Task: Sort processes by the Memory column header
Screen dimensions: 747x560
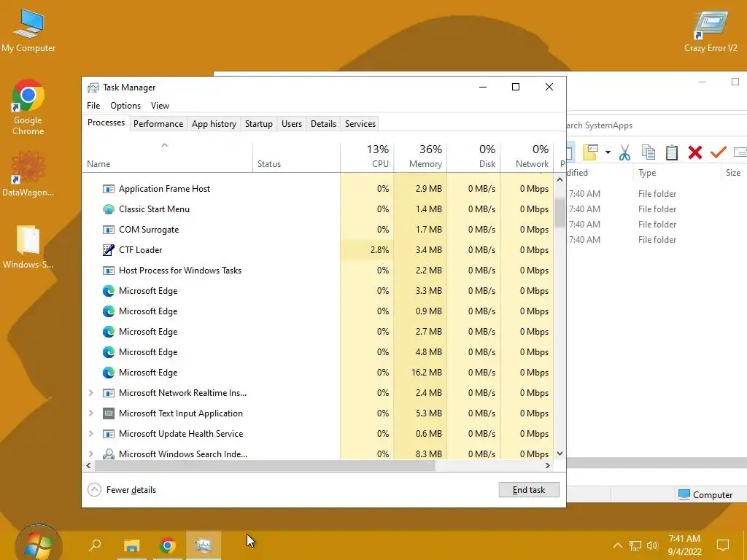Action: coord(420,157)
